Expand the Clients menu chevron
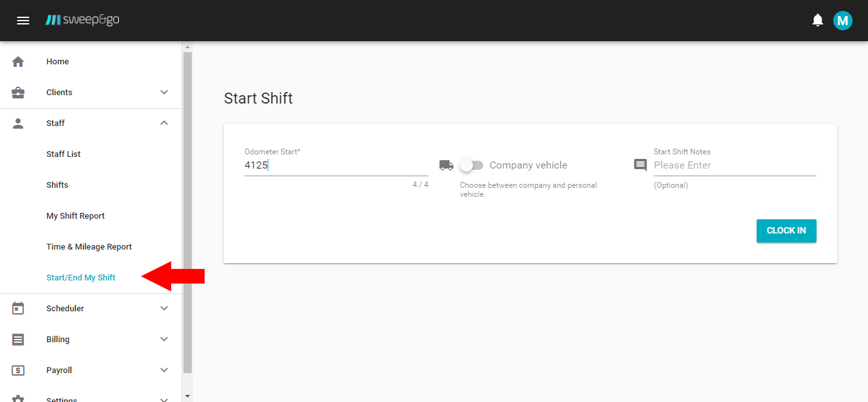The width and height of the screenshot is (868, 402). tap(164, 93)
